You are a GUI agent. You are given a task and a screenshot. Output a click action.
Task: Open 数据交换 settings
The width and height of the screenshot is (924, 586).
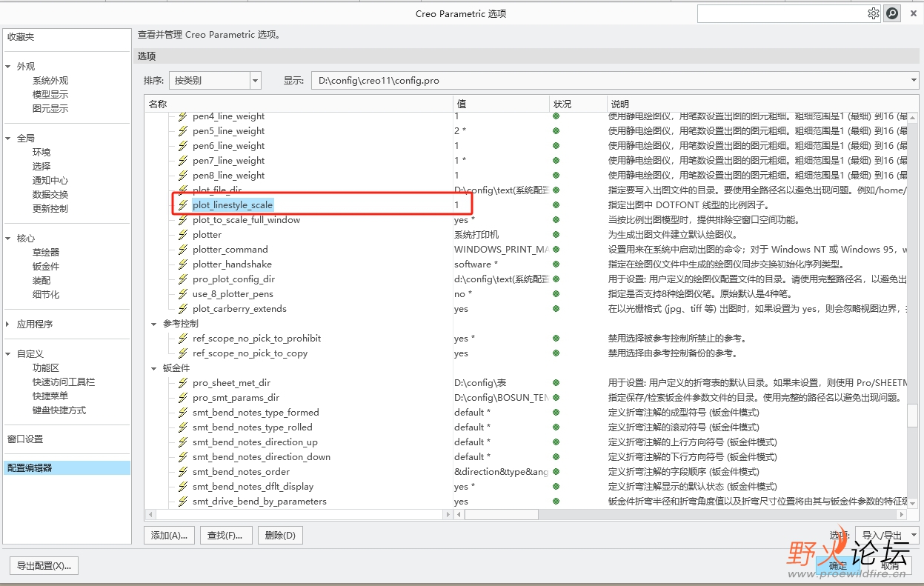tap(50, 195)
